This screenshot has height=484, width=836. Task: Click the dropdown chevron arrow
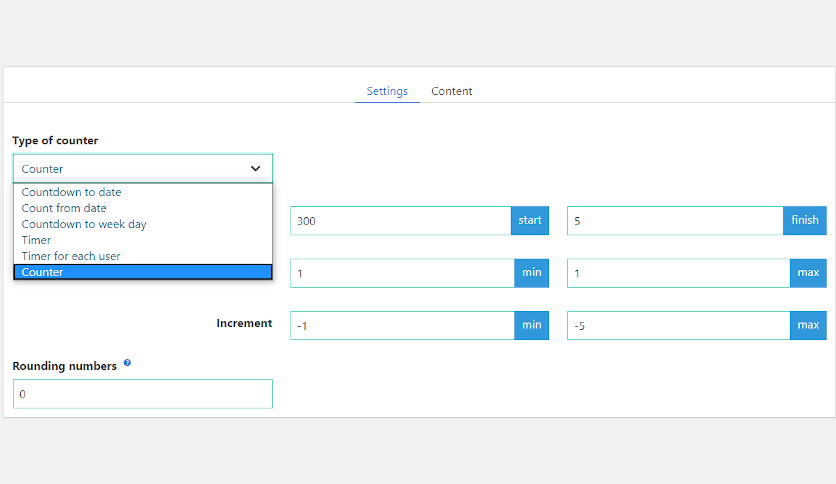coord(255,169)
